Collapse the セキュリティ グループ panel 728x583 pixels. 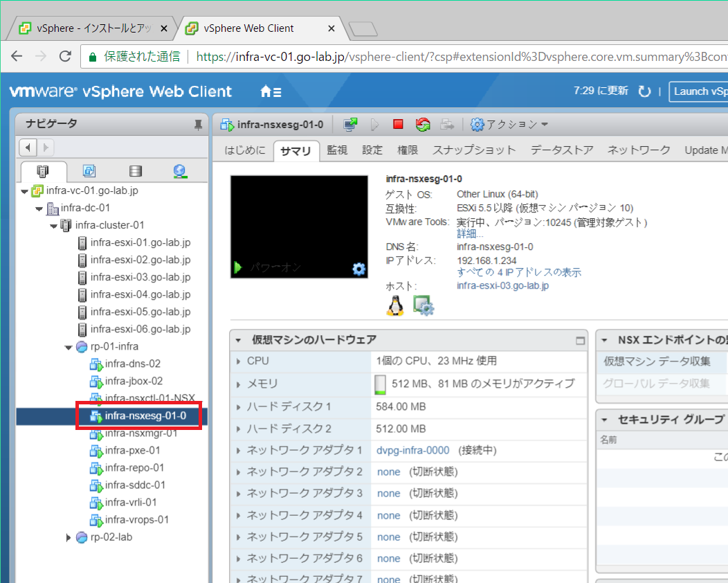point(604,420)
